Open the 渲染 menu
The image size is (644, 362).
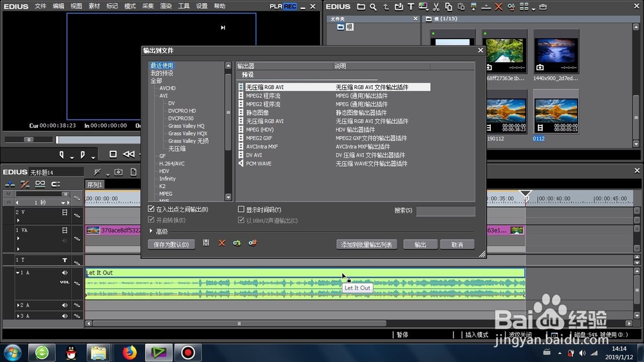point(166,6)
